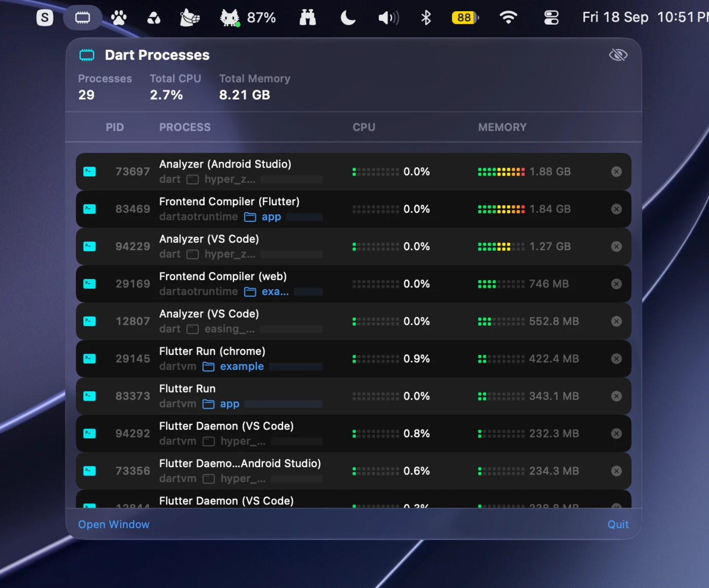Kill process 12807 Analyzer (VS Code)
This screenshot has width=709, height=588.
(616, 322)
